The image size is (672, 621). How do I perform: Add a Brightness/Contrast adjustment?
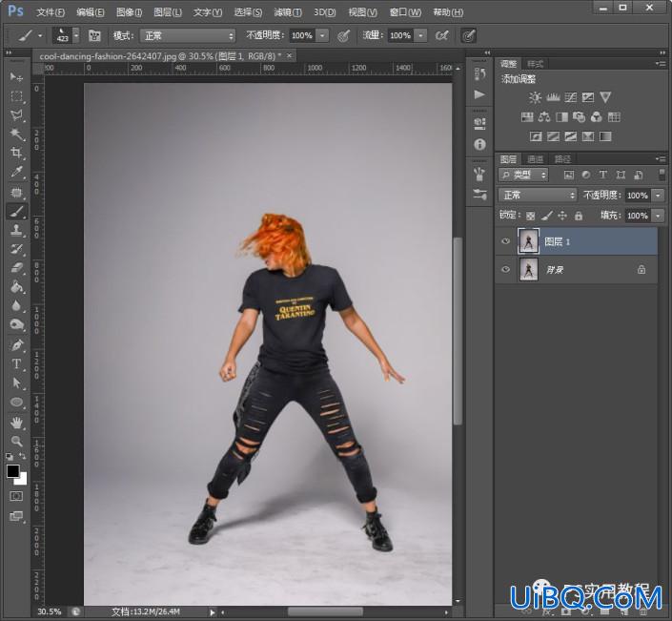click(535, 97)
